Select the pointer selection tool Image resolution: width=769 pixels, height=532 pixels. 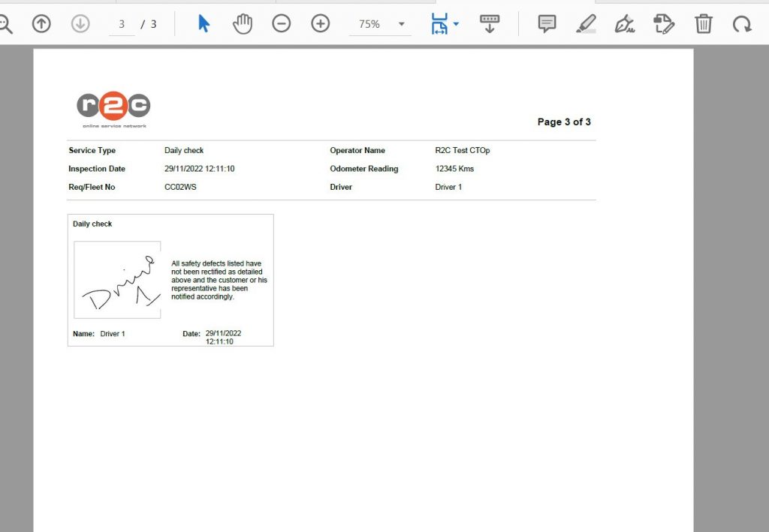(x=203, y=23)
